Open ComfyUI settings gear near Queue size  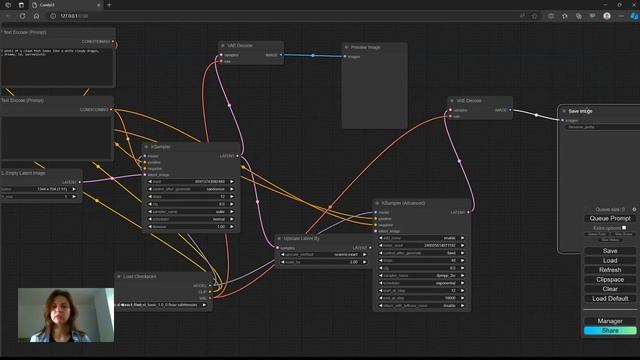click(x=634, y=209)
